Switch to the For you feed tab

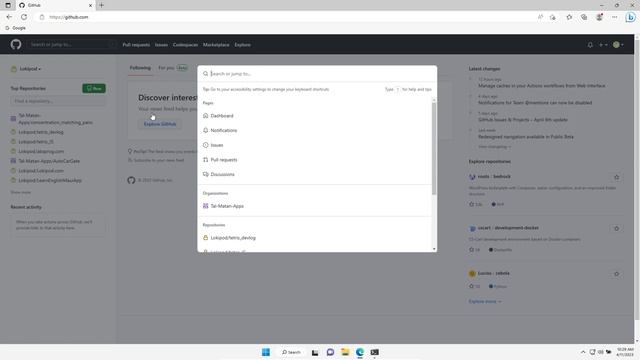(x=173, y=68)
